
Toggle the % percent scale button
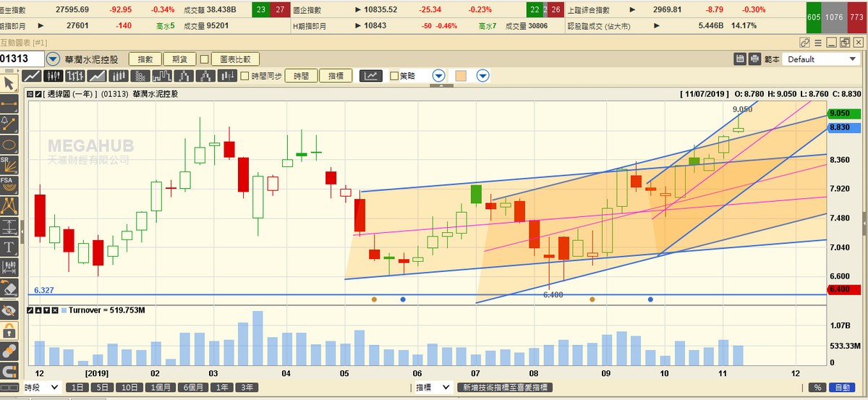coord(818,388)
